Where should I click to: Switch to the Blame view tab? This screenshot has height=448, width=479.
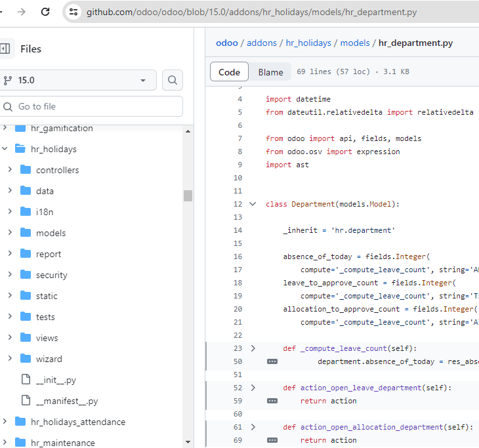coord(270,72)
